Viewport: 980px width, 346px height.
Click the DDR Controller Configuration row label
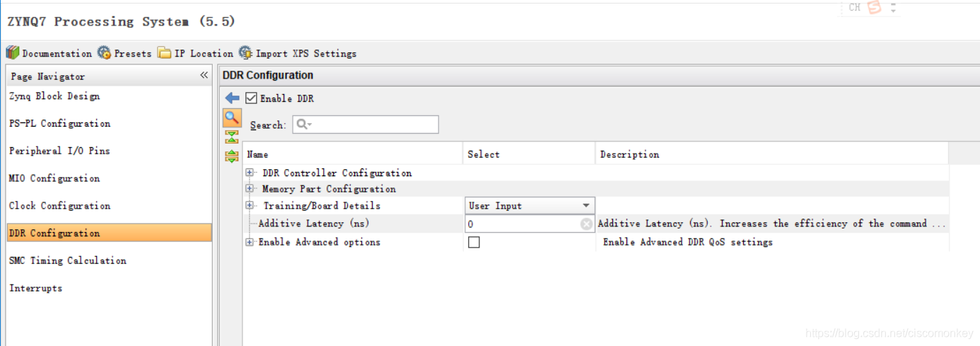pos(337,173)
